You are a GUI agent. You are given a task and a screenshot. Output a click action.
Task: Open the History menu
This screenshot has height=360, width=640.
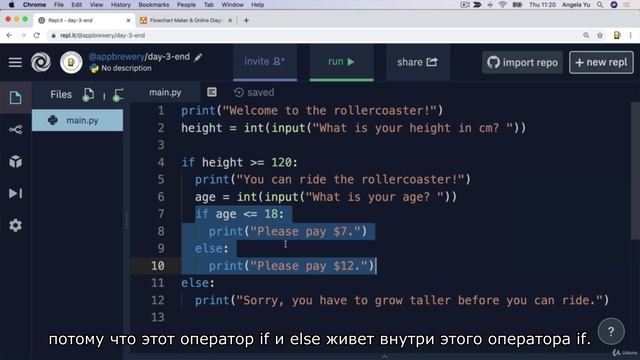[x=121, y=5]
